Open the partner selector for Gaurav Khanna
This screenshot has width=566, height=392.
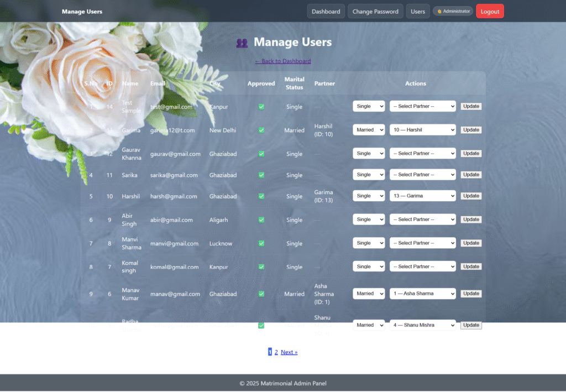[423, 153]
